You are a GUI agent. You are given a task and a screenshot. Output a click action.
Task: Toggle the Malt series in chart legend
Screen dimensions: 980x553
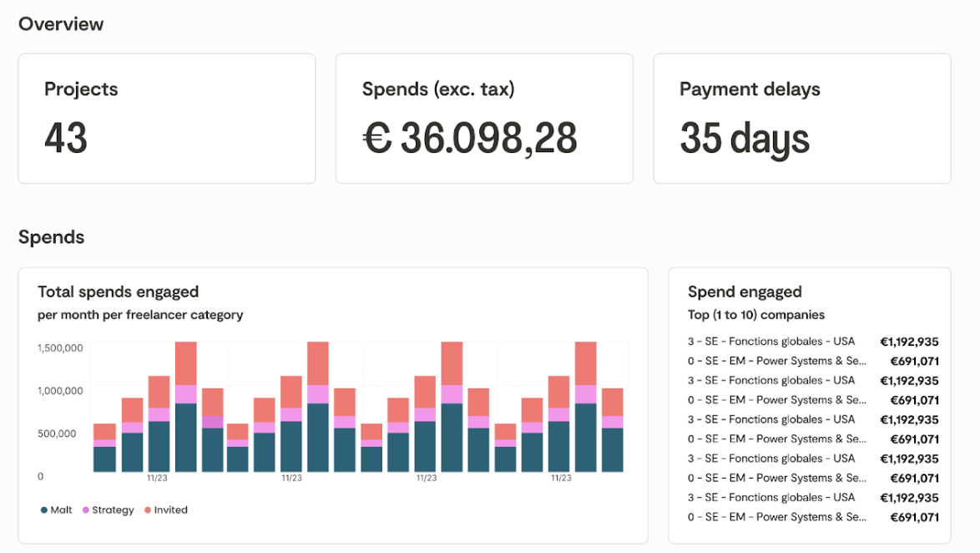57,510
